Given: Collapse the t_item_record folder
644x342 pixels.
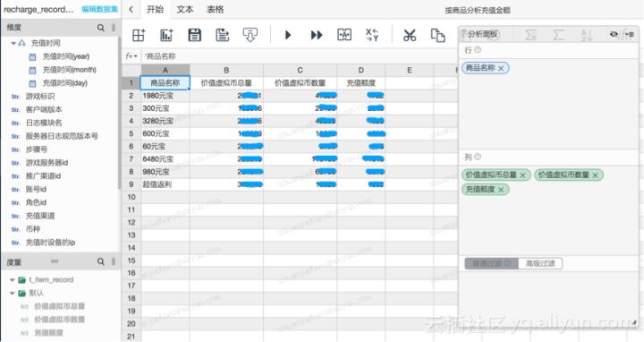Looking at the screenshot, I should [12, 280].
